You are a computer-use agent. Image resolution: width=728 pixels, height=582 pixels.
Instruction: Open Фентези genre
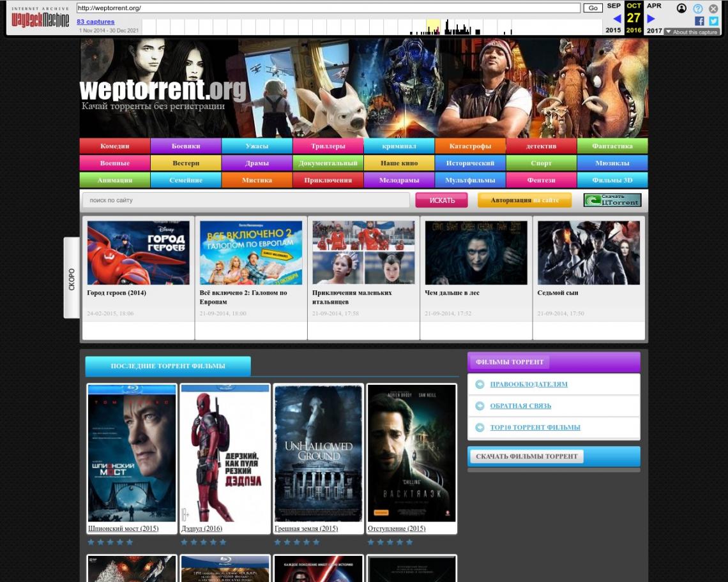click(541, 180)
